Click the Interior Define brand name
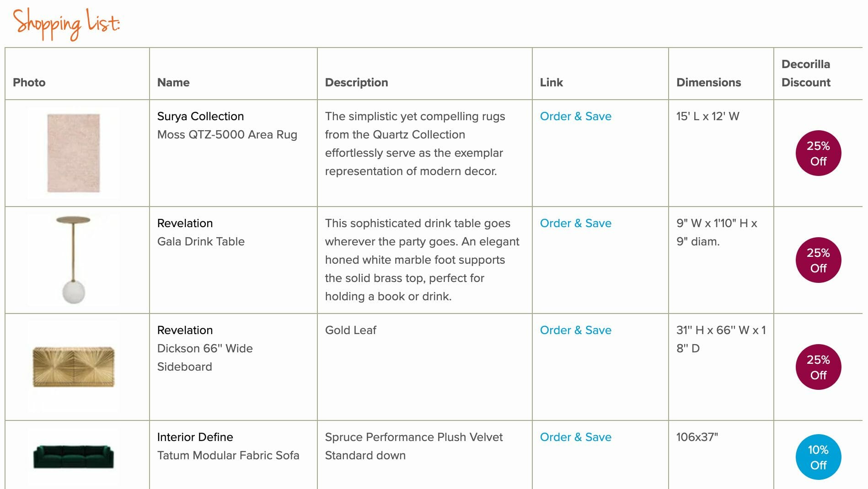 [x=195, y=437]
